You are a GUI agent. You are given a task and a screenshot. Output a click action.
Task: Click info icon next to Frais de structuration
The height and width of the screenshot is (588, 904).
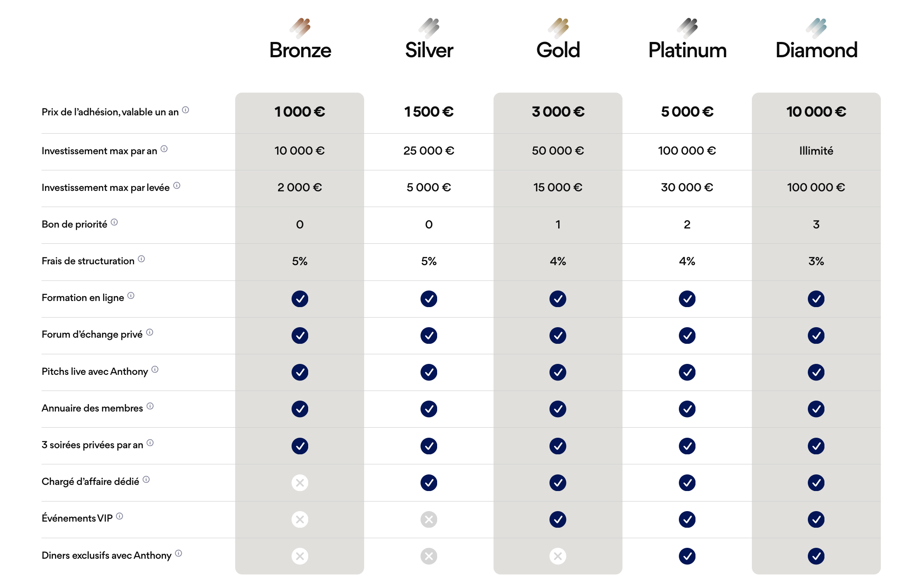click(x=141, y=259)
